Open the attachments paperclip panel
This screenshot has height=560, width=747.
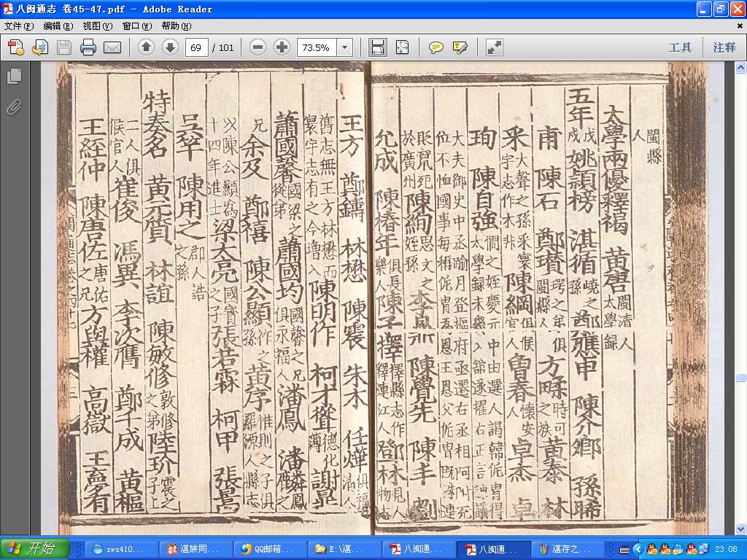click(x=15, y=107)
